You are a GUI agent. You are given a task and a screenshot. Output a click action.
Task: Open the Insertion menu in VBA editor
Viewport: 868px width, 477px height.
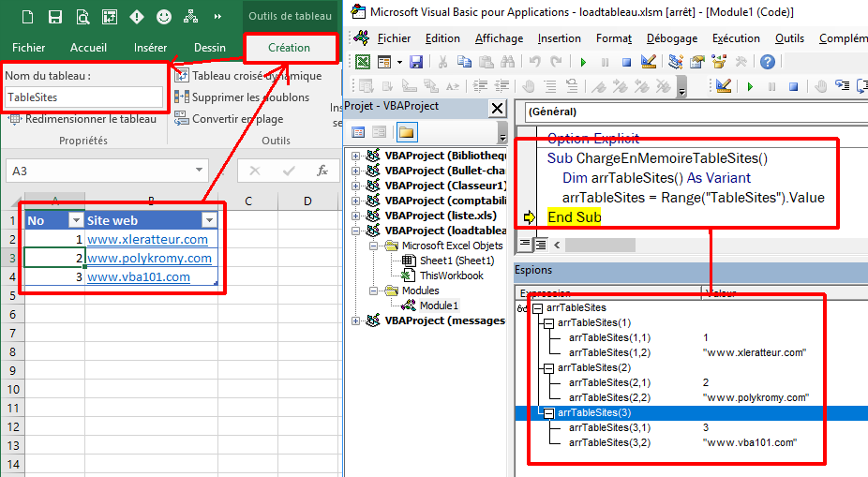point(559,38)
